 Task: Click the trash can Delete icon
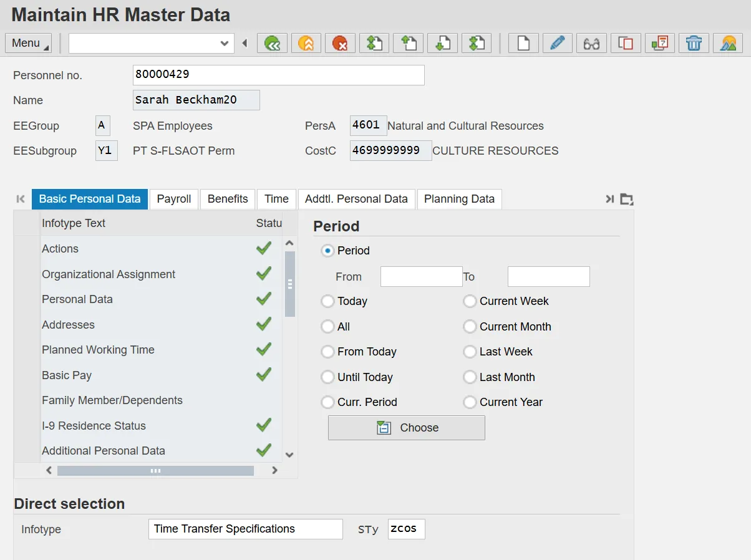point(694,43)
